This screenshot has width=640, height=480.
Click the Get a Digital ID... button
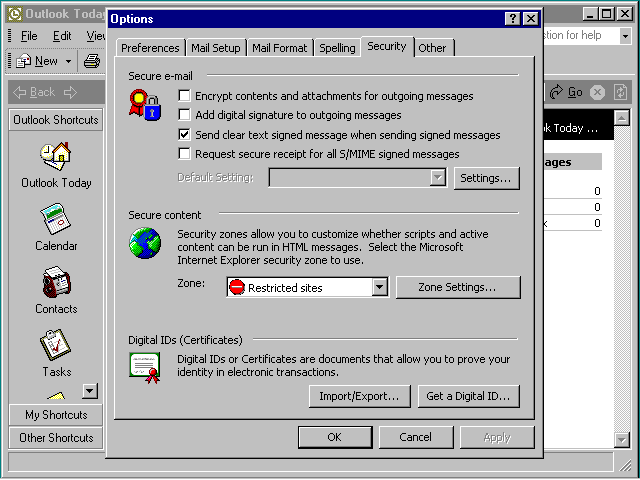(469, 396)
